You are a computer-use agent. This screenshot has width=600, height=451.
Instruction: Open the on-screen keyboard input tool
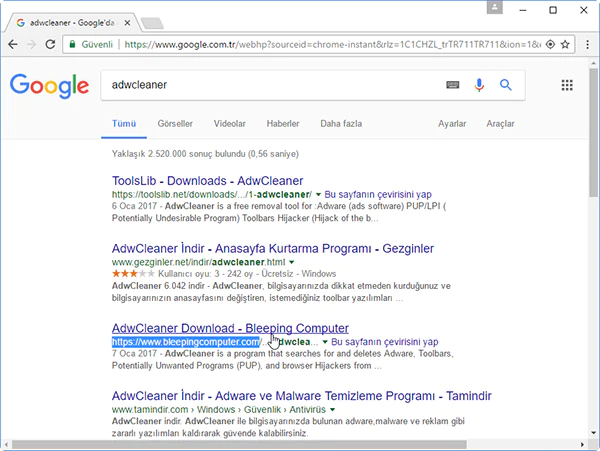point(453,85)
